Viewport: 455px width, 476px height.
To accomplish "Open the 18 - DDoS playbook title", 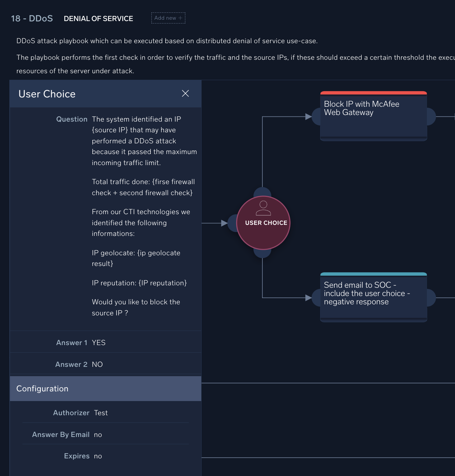I will [32, 19].
